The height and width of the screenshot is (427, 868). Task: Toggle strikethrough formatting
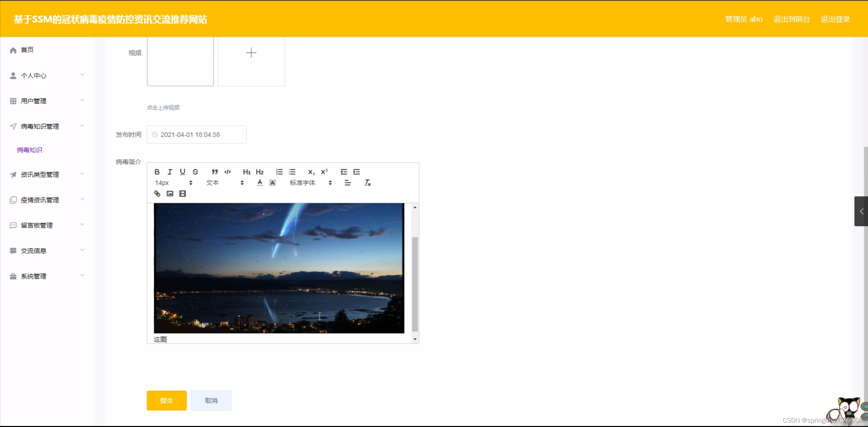click(x=195, y=172)
